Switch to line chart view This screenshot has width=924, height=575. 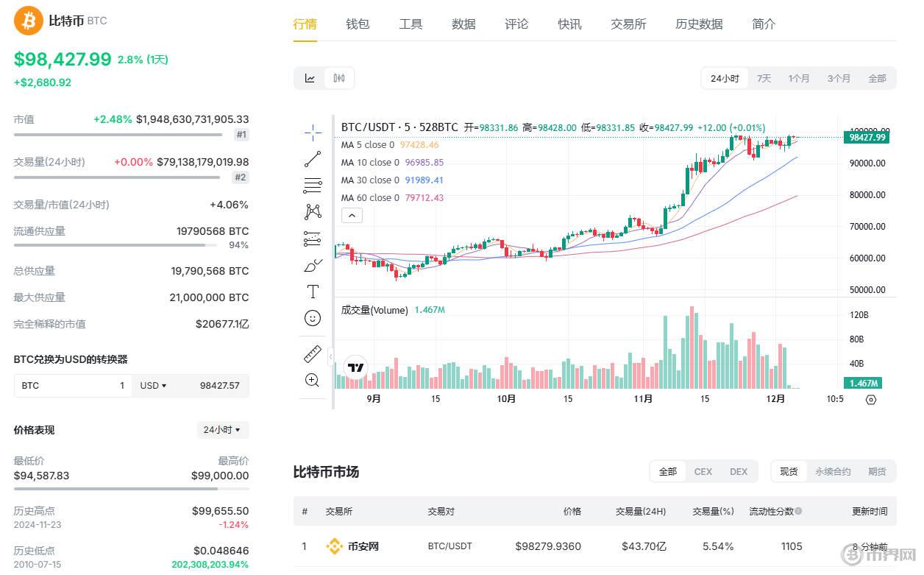tap(310, 78)
